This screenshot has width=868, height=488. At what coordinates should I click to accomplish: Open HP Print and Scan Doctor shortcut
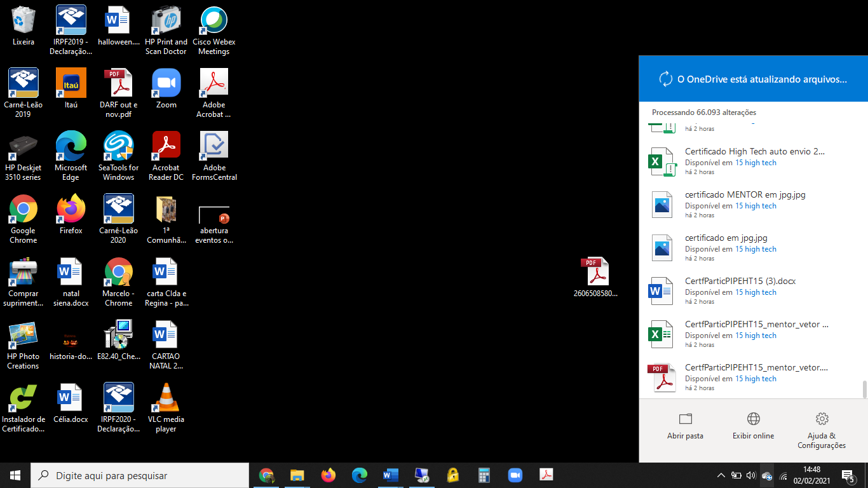[x=166, y=30]
